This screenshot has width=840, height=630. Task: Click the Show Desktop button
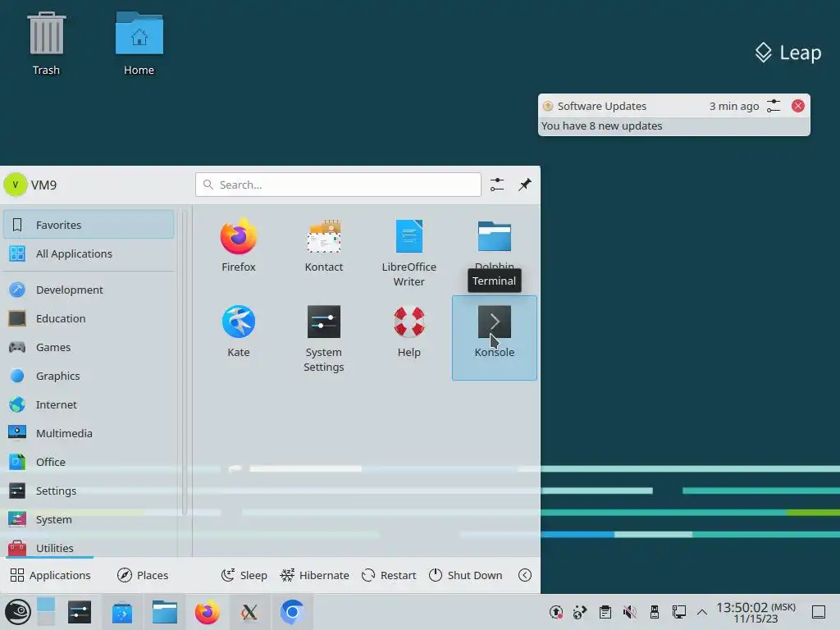[819, 612]
